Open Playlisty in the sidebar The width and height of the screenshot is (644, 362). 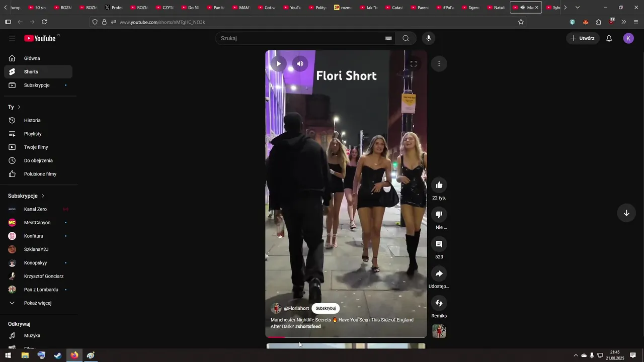tap(38, 134)
